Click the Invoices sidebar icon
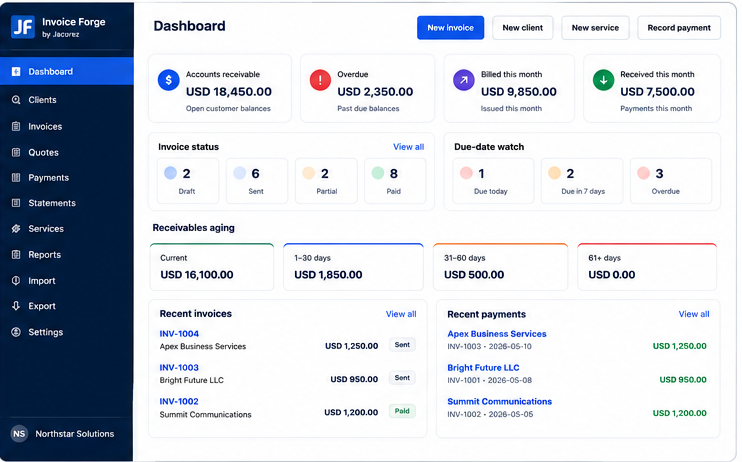The image size is (742, 462). (16, 126)
